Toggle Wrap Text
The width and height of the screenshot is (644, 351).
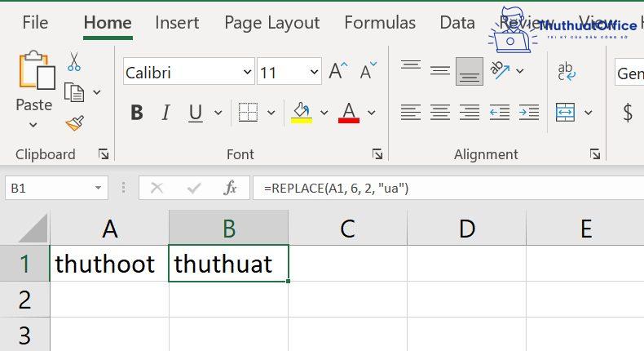click(567, 71)
